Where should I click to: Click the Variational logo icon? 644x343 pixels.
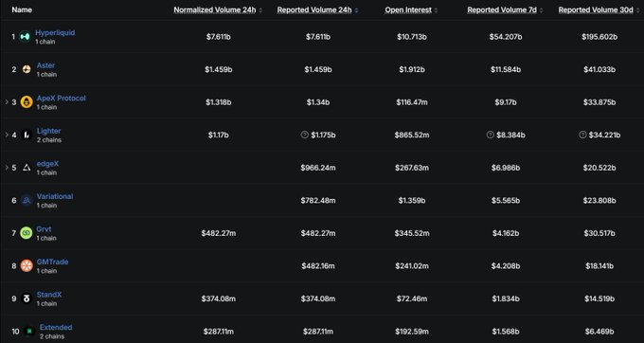click(x=27, y=201)
